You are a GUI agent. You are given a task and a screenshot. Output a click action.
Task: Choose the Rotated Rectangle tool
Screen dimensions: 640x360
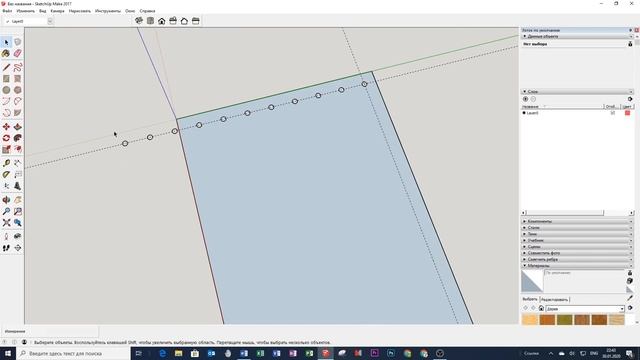18,79
